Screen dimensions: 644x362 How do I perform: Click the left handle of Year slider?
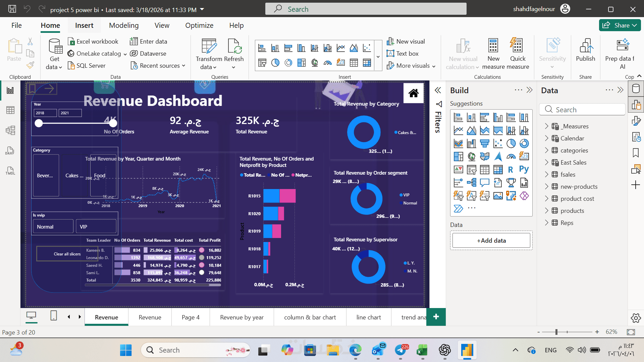39,123
